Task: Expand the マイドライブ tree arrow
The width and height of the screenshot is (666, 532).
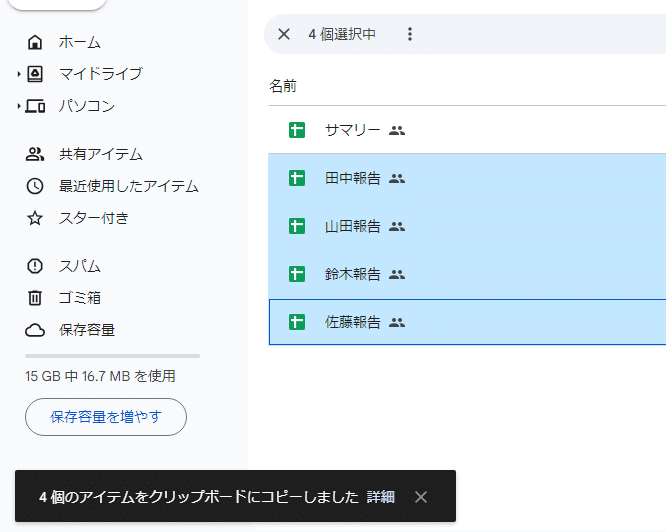Action: 19,74
